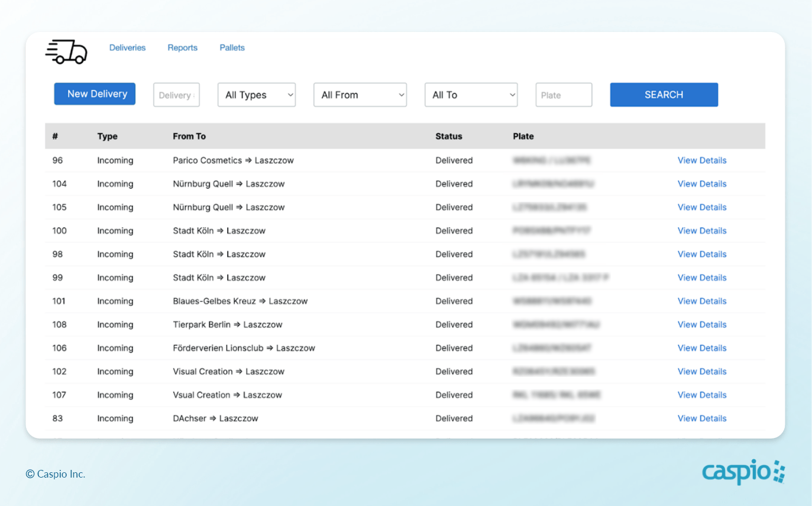Expand the All To dropdown
Viewport: 812px width, 506px height.
(471, 95)
